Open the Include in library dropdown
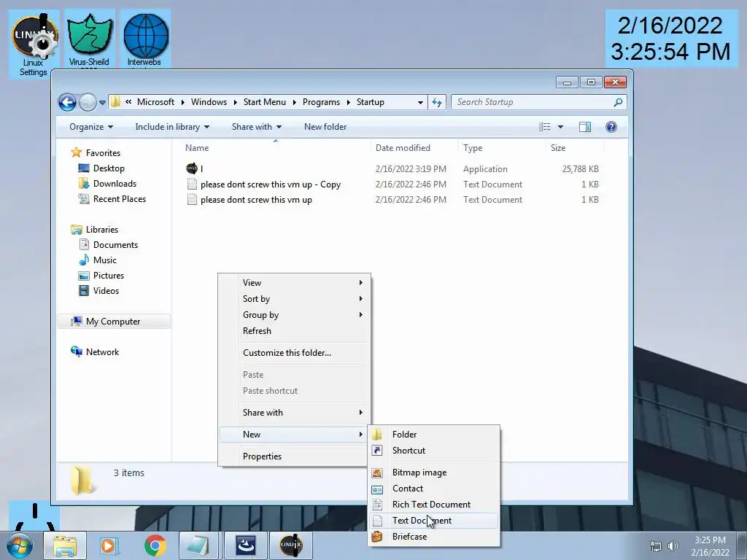 pyautogui.click(x=172, y=127)
